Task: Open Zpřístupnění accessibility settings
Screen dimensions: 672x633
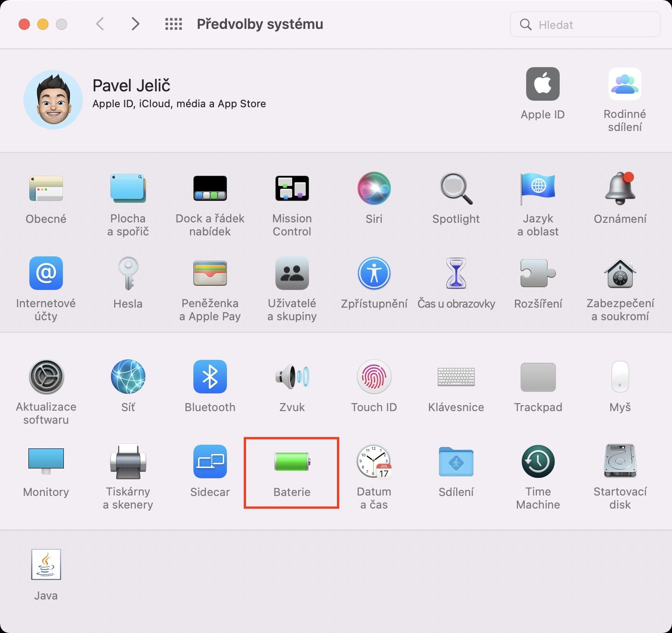Action: tap(374, 273)
